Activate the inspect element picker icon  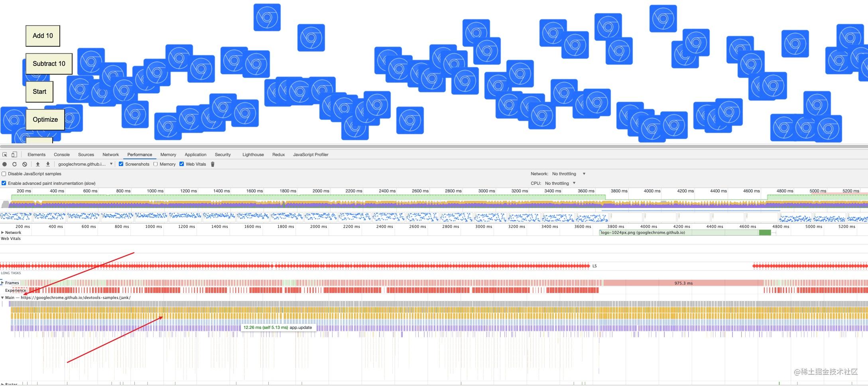5,154
